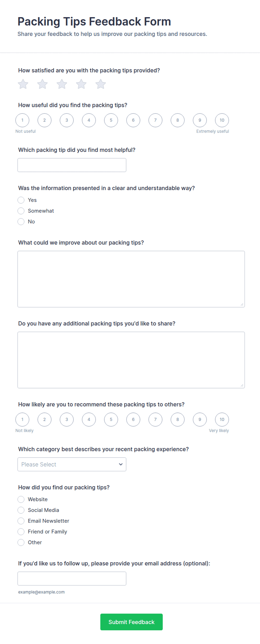Click the second star icon
The height and width of the screenshot is (644, 260).
point(42,84)
